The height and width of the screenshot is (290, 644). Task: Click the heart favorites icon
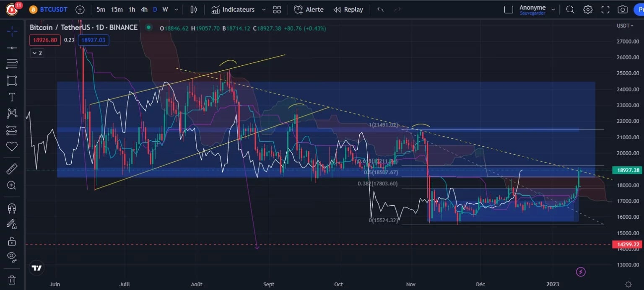(x=12, y=146)
